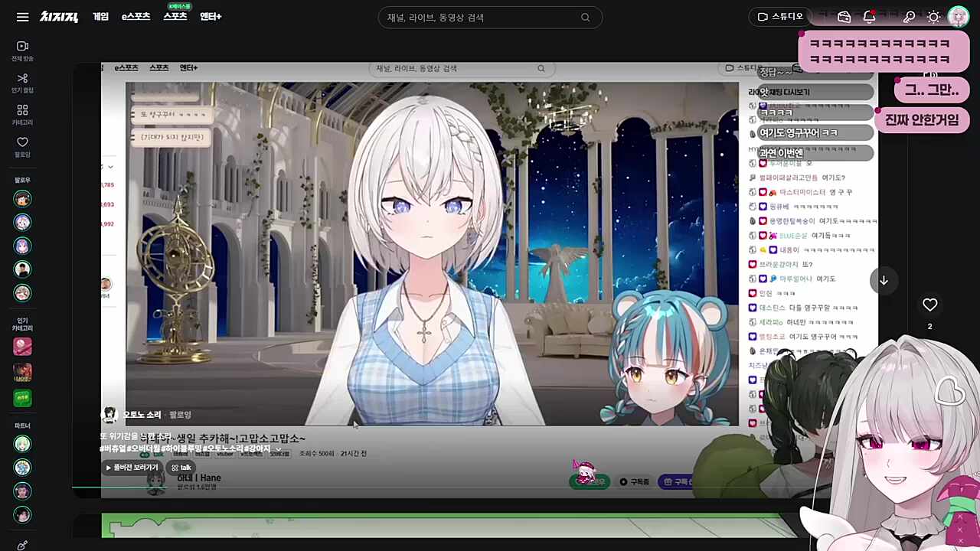This screenshot has height=551, width=980.
Task: Open the first channel avatar under 팔로우
Action: click(22, 199)
